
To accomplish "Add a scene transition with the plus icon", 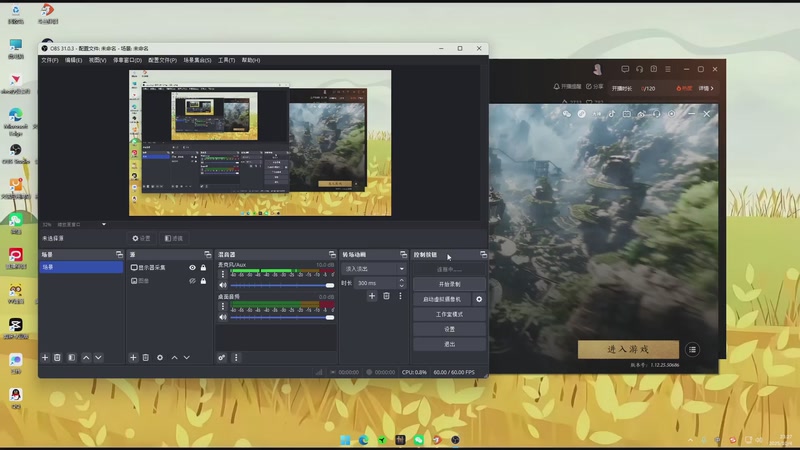I will tap(372, 296).
